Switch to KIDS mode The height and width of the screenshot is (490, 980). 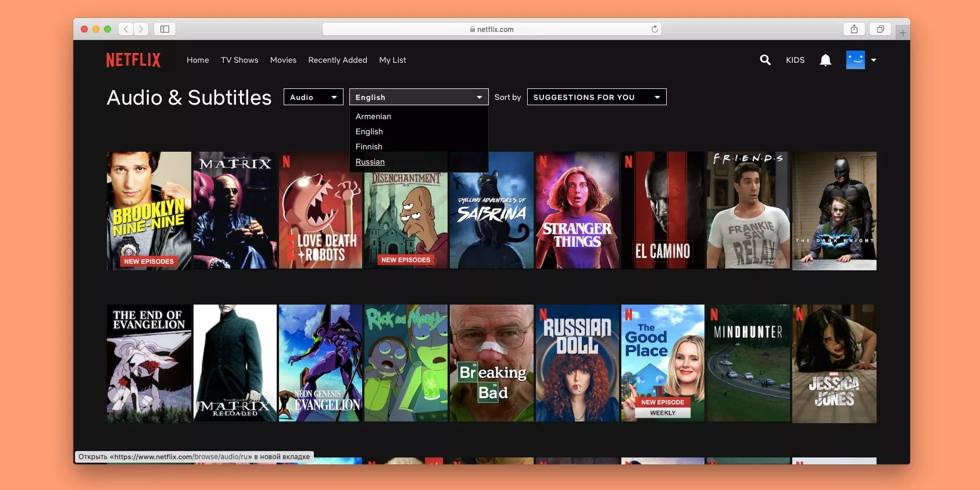[795, 60]
